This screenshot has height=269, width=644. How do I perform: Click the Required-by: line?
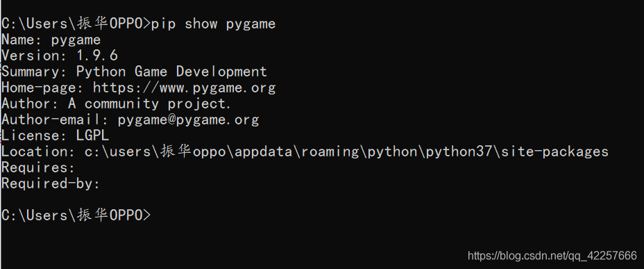click(51, 184)
